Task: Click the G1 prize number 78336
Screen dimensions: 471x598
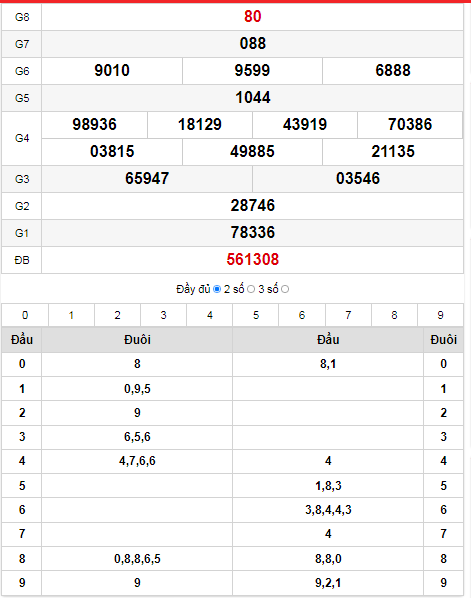Action: 252,233
